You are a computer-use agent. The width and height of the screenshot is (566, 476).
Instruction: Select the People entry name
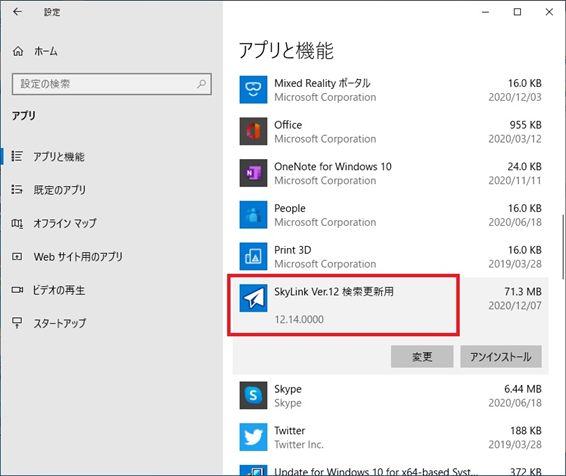click(289, 209)
